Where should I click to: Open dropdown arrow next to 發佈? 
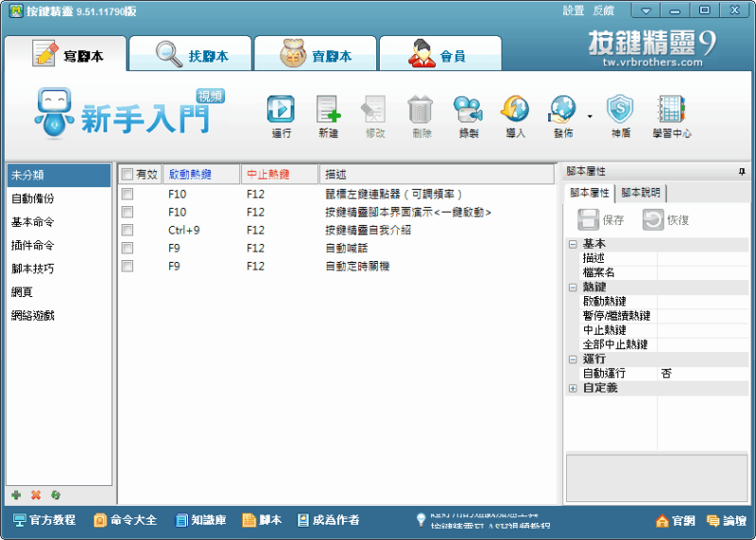pos(590,116)
